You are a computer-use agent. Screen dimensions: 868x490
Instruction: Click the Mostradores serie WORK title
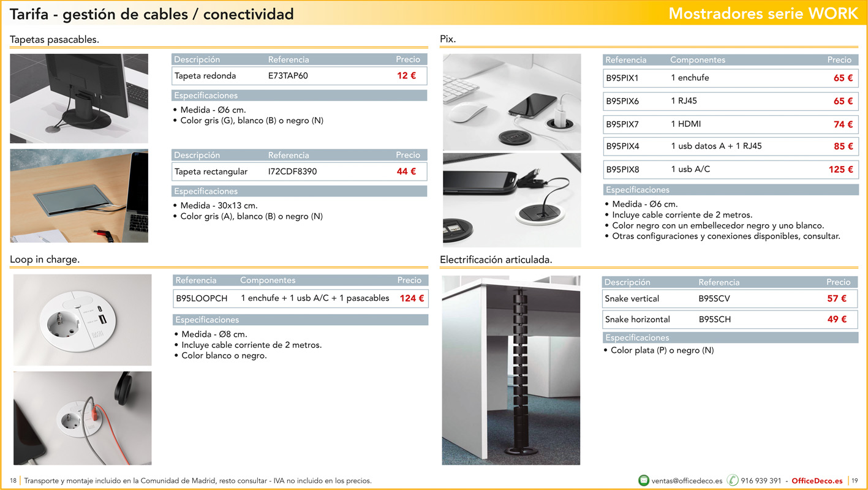click(x=763, y=13)
